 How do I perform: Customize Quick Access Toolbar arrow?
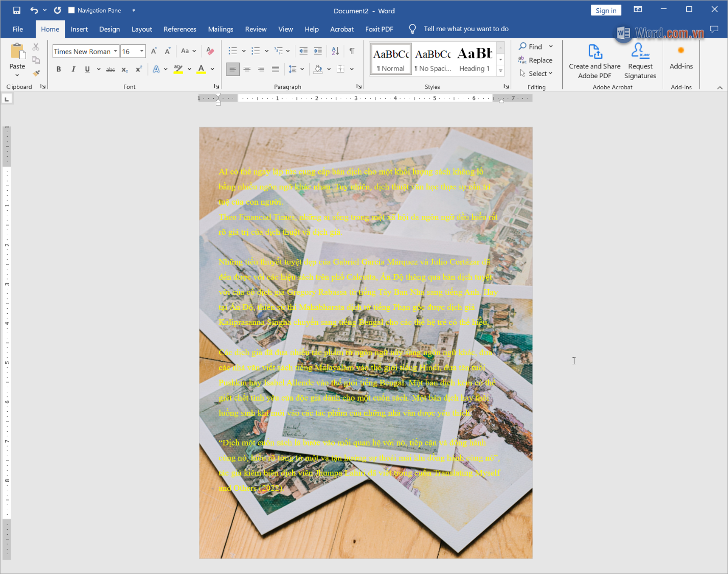click(x=134, y=10)
